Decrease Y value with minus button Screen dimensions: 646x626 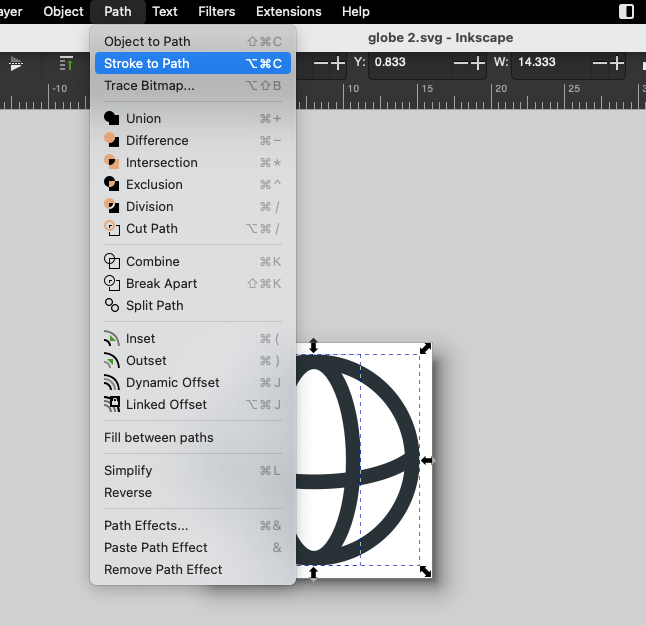coord(461,63)
